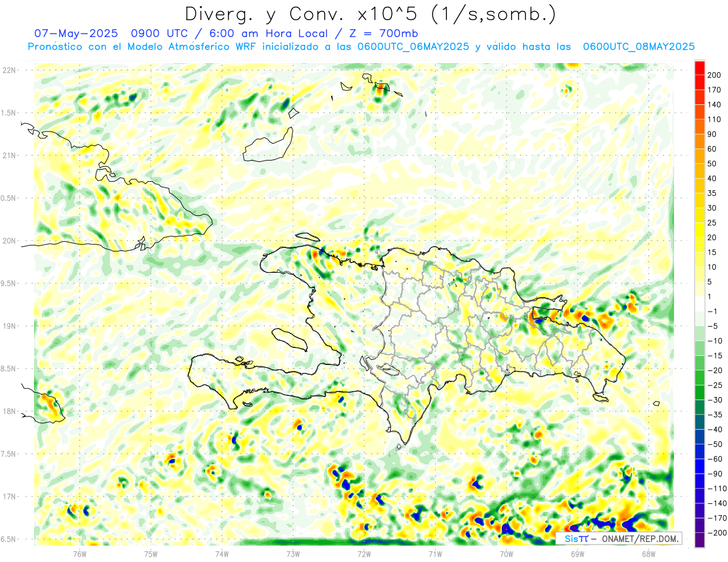Click the '-170' scale label
Viewport: 728px width, 562px height.
coord(717,518)
